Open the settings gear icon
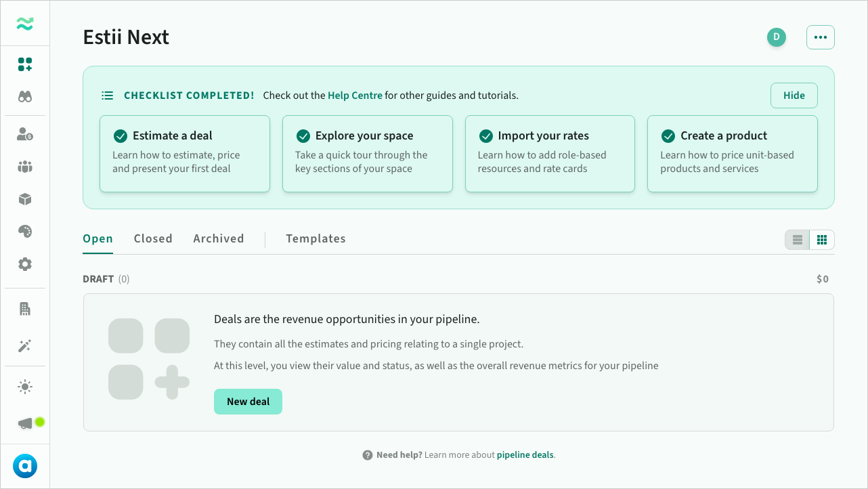The image size is (868, 489). (25, 264)
